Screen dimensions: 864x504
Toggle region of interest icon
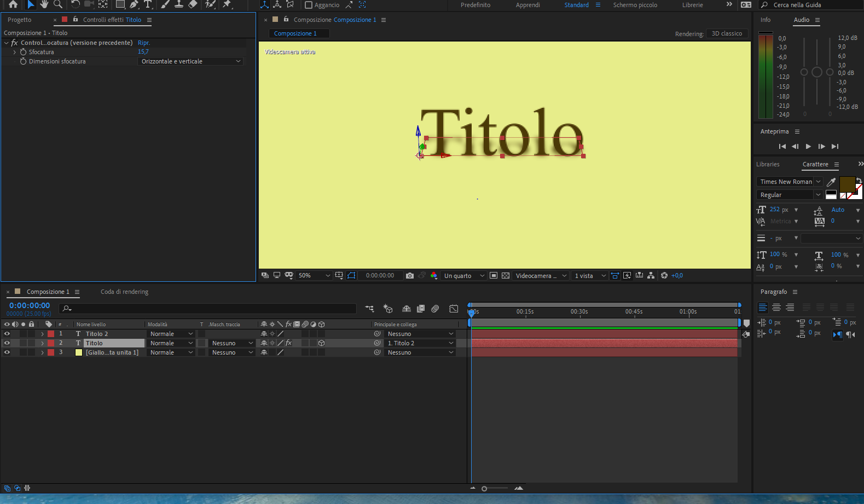tap(494, 276)
